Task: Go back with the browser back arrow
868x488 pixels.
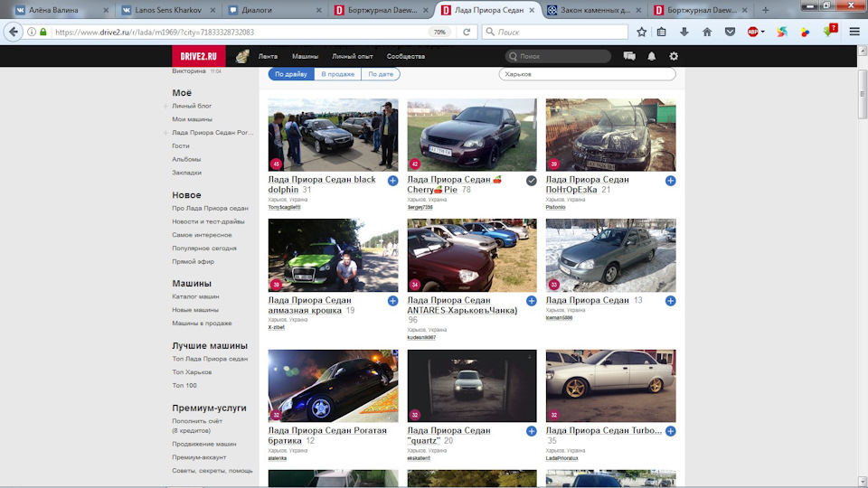Action: pyautogui.click(x=14, y=33)
